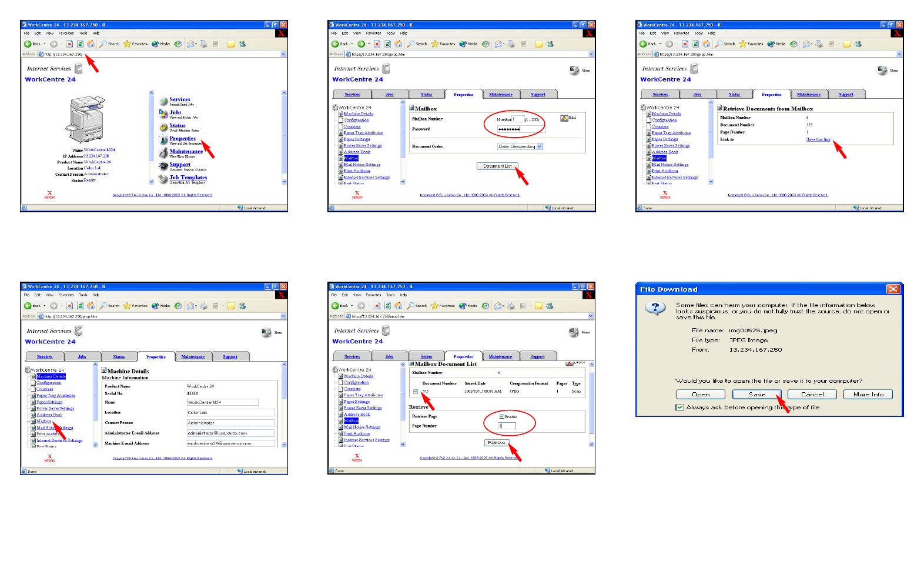Open the Tools menu in the home page window

pos(83,34)
